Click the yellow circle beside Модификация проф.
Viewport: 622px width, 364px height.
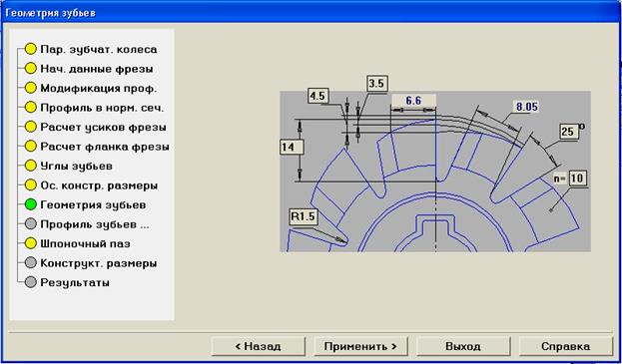(x=31, y=88)
